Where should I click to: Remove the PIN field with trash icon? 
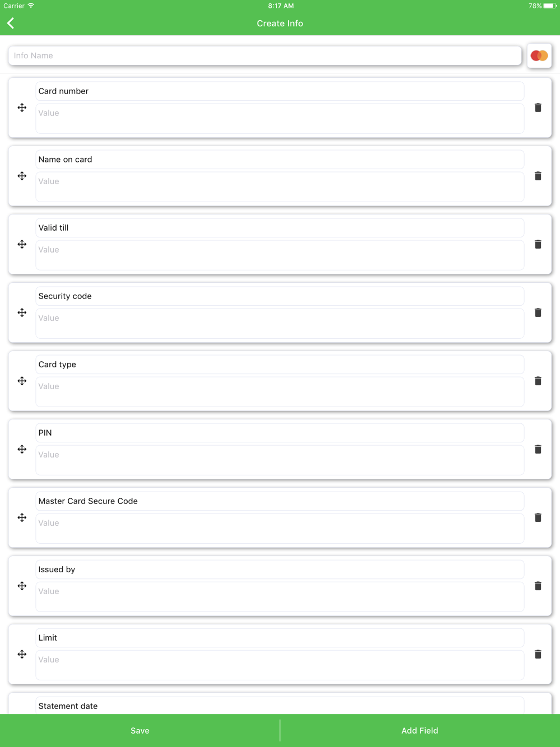[538, 449]
